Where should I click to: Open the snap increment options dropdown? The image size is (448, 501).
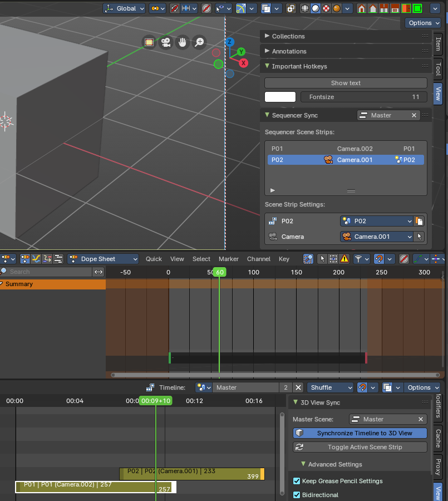[x=189, y=8]
